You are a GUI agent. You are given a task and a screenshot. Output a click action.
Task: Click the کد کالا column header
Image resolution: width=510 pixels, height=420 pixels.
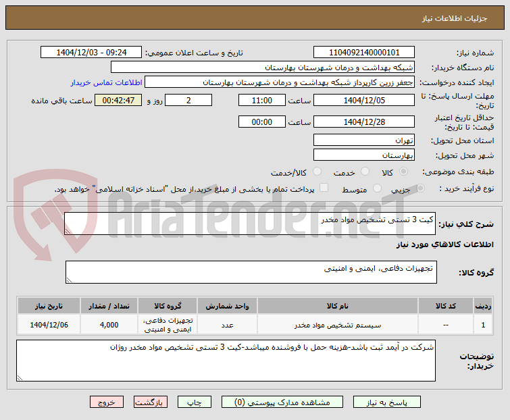pyautogui.click(x=446, y=306)
